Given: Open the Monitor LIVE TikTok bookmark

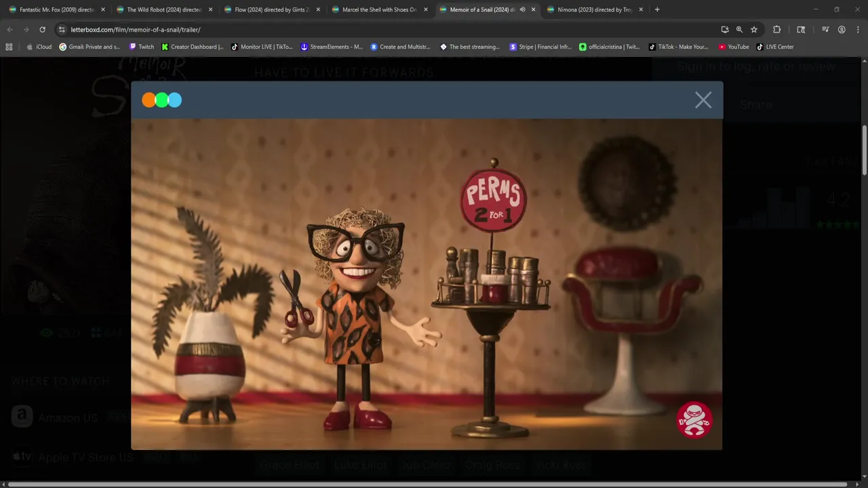Looking at the screenshot, I should (x=262, y=47).
